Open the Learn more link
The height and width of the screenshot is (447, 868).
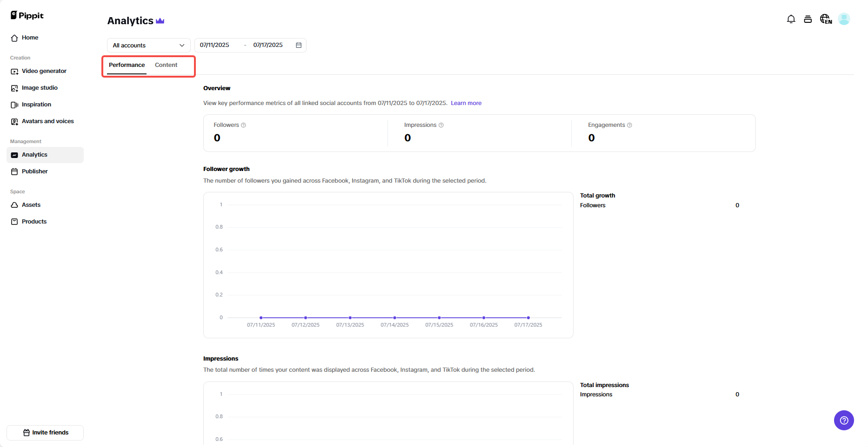[466, 103]
